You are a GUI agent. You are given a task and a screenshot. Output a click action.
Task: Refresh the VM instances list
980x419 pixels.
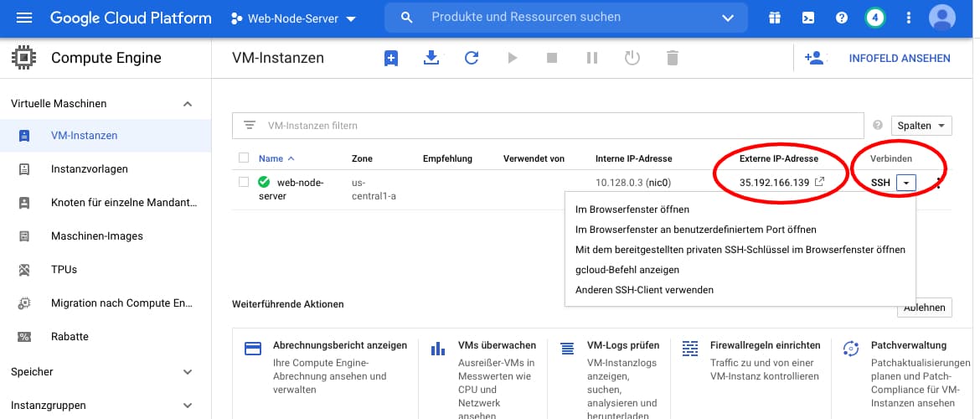[x=472, y=58]
